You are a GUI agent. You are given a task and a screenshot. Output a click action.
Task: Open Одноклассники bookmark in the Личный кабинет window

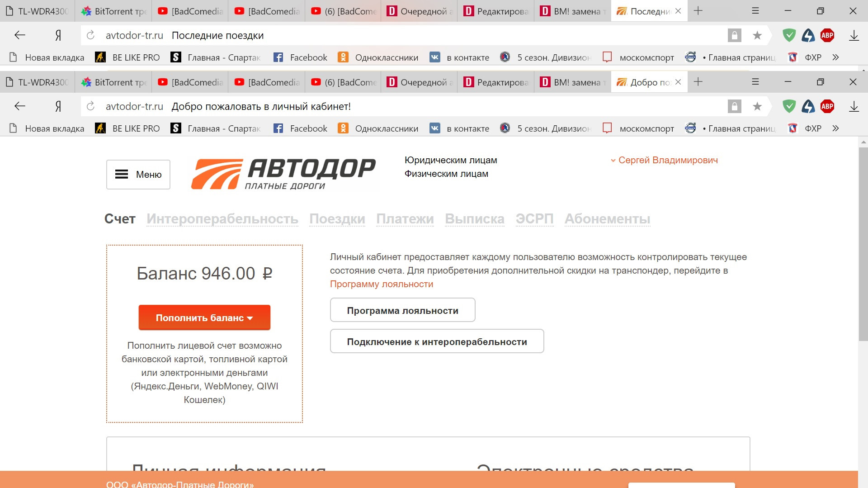(x=378, y=128)
